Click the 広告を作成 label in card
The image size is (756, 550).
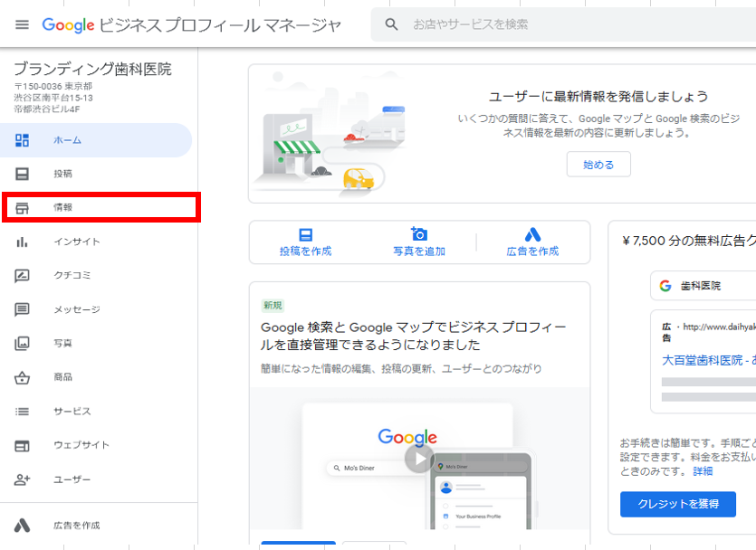click(532, 251)
